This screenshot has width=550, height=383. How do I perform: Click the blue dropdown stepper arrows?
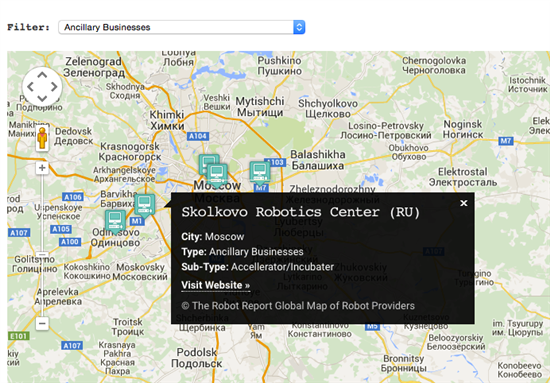(299, 27)
